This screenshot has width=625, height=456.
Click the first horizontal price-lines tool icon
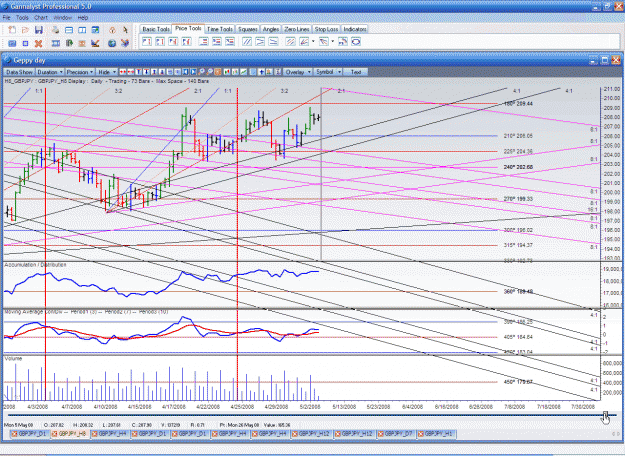(x=203, y=41)
